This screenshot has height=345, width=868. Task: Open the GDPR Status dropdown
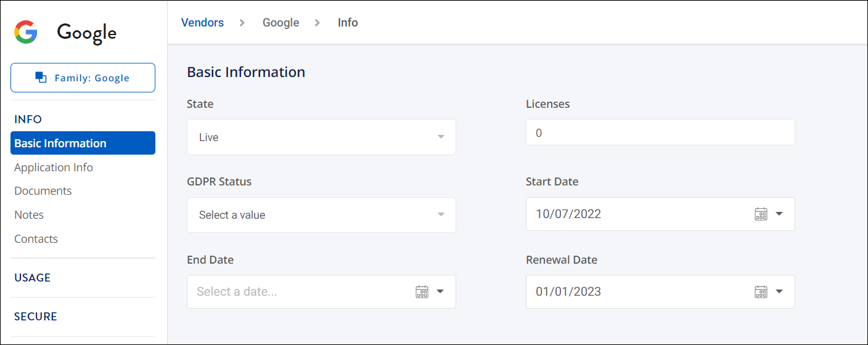[x=321, y=215]
